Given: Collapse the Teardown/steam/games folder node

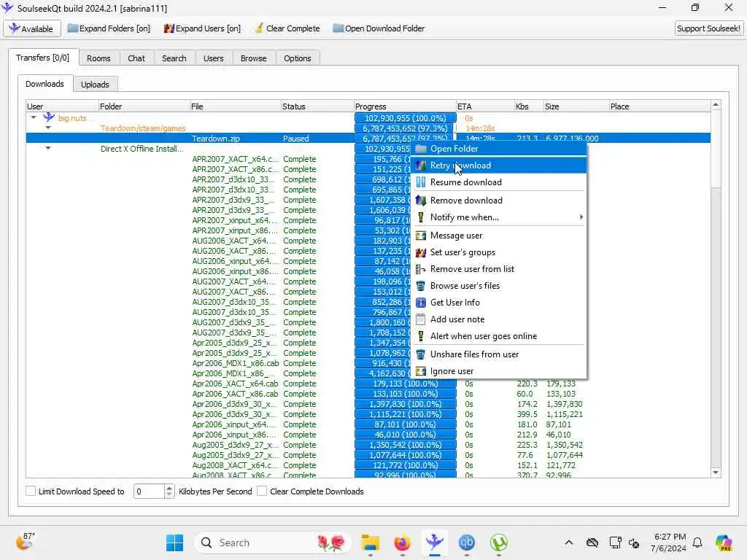Looking at the screenshot, I should point(48,128).
